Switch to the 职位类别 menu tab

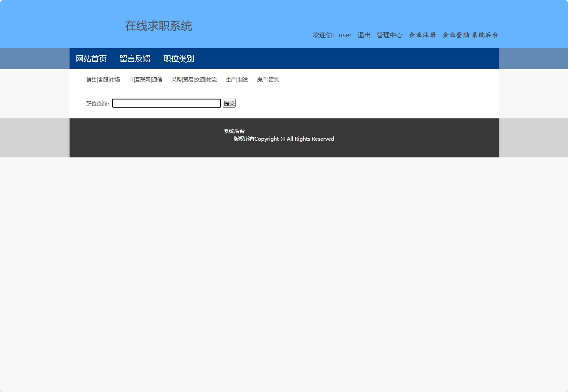(179, 58)
